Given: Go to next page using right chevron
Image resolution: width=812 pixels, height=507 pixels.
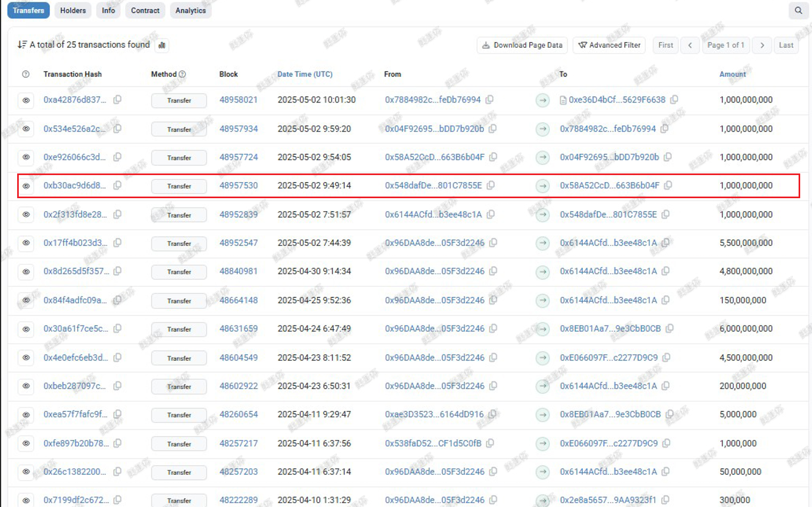Looking at the screenshot, I should (x=762, y=45).
